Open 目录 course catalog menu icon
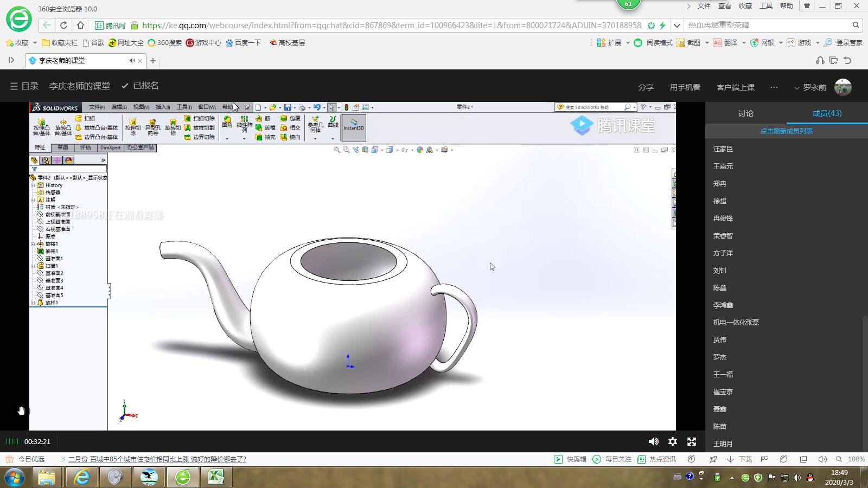 [x=14, y=86]
